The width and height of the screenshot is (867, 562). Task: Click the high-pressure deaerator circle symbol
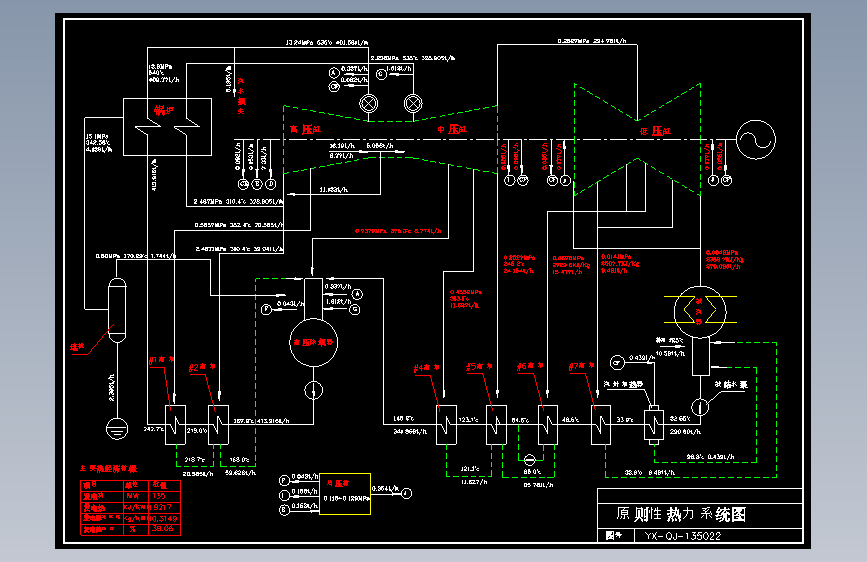314,342
